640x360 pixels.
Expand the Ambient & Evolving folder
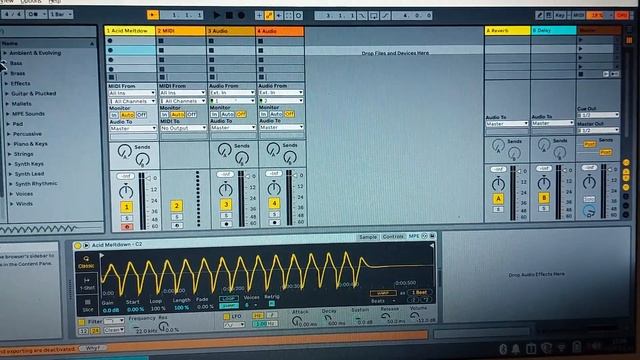(x=5, y=53)
